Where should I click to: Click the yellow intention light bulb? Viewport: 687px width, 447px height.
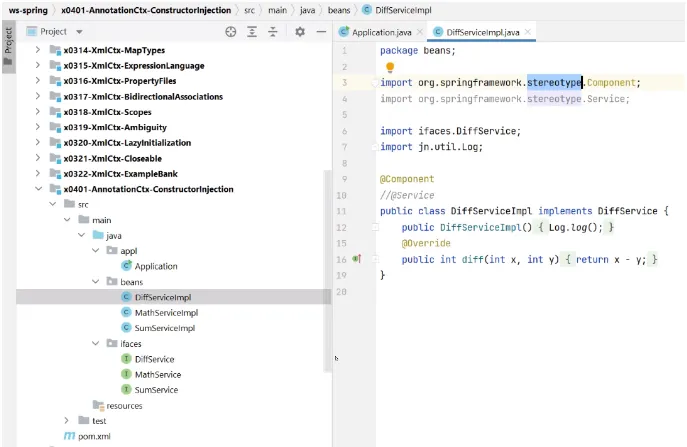pyautogui.click(x=390, y=67)
